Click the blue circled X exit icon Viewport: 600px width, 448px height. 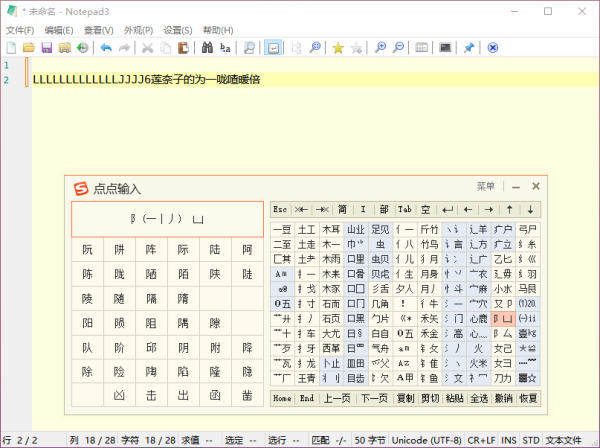click(x=492, y=48)
